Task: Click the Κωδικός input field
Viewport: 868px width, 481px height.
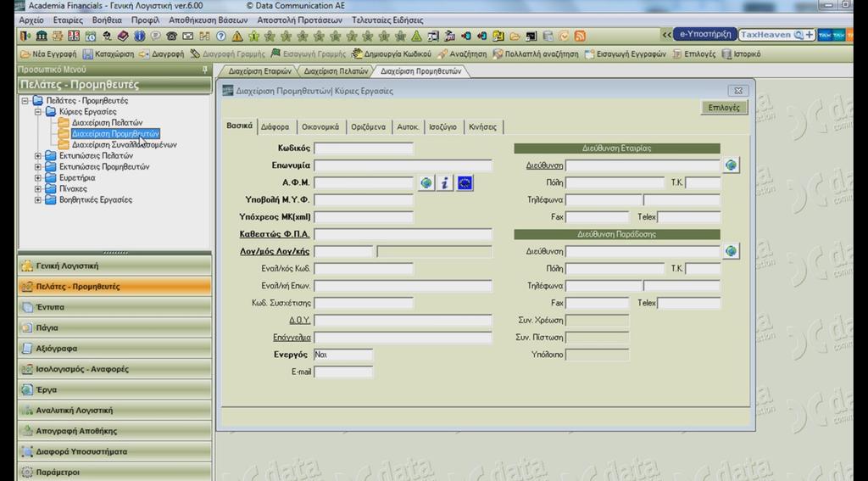Action: (364, 148)
